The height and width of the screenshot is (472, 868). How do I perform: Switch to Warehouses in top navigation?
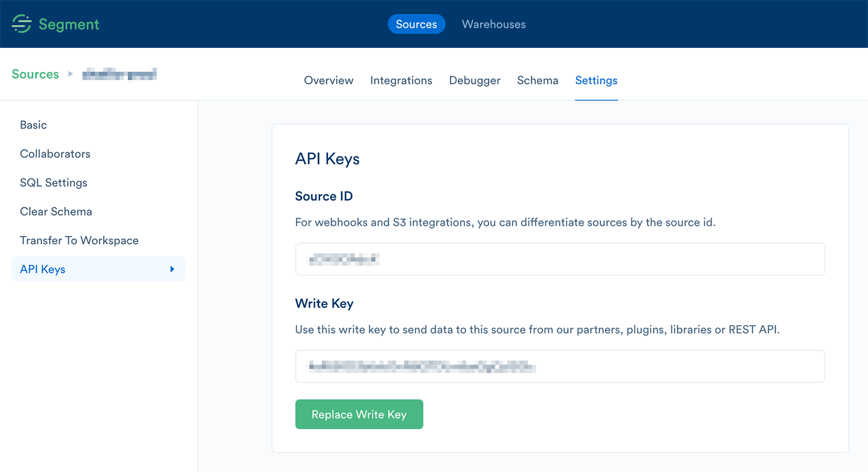pos(493,24)
